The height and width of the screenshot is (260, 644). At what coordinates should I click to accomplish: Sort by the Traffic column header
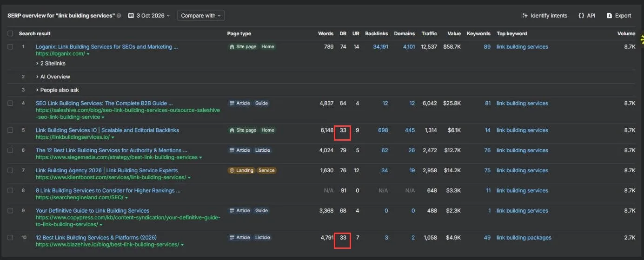click(429, 33)
